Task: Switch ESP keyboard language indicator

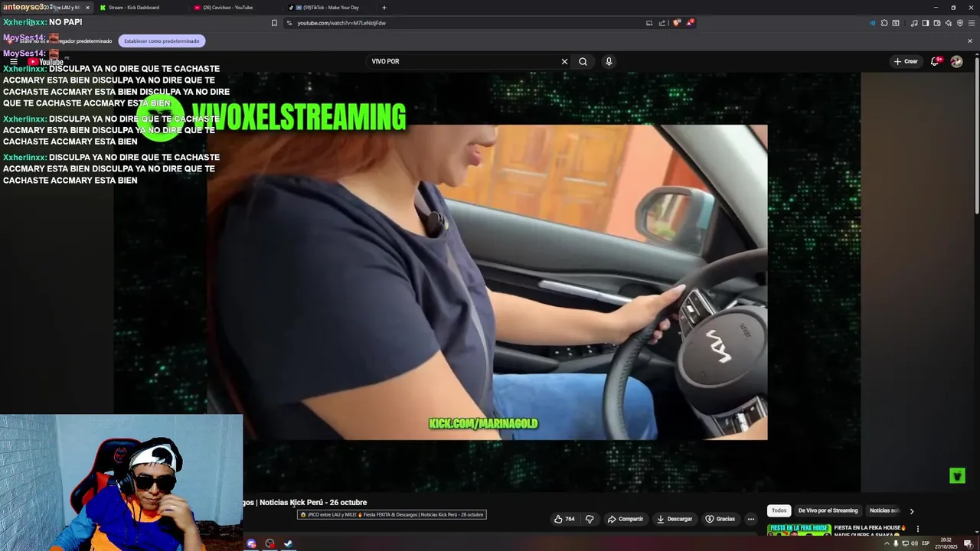Action: [926, 543]
